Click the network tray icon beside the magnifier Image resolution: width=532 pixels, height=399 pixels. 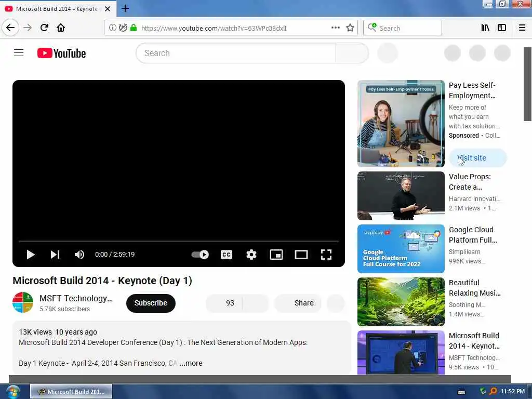coord(483,391)
